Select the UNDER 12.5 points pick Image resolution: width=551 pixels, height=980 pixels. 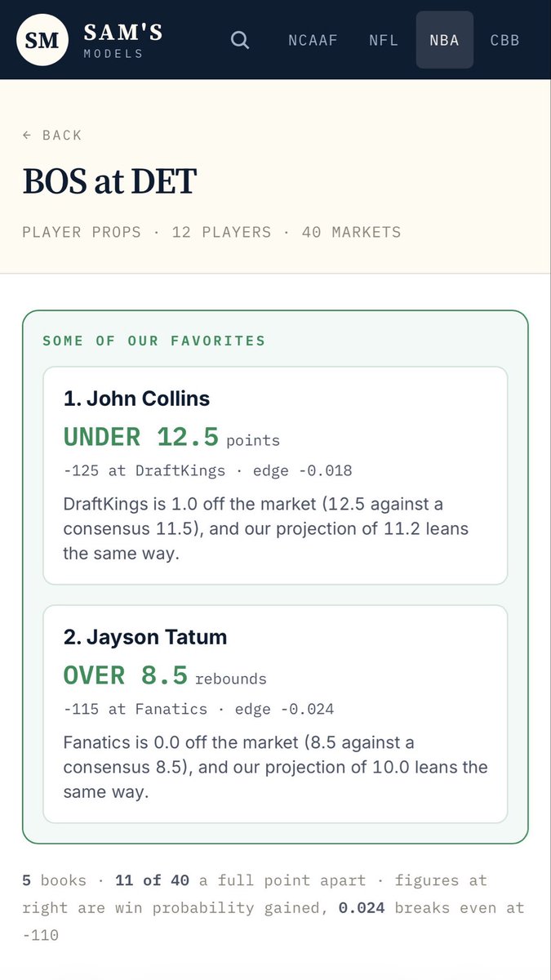click(171, 437)
